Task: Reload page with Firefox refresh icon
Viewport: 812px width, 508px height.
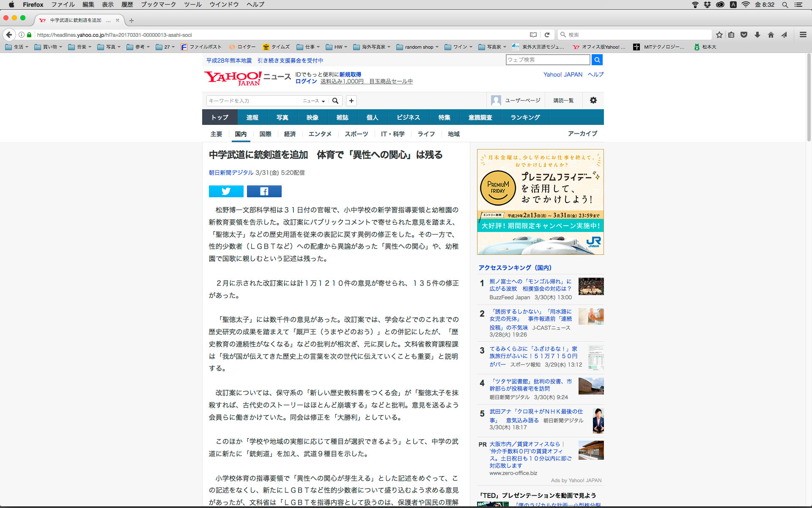Action: coord(547,35)
